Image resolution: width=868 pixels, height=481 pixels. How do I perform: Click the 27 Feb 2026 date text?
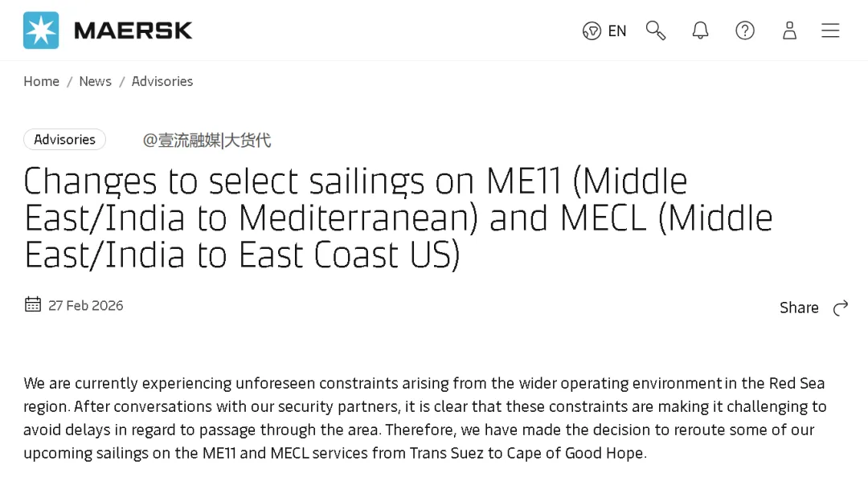point(86,305)
